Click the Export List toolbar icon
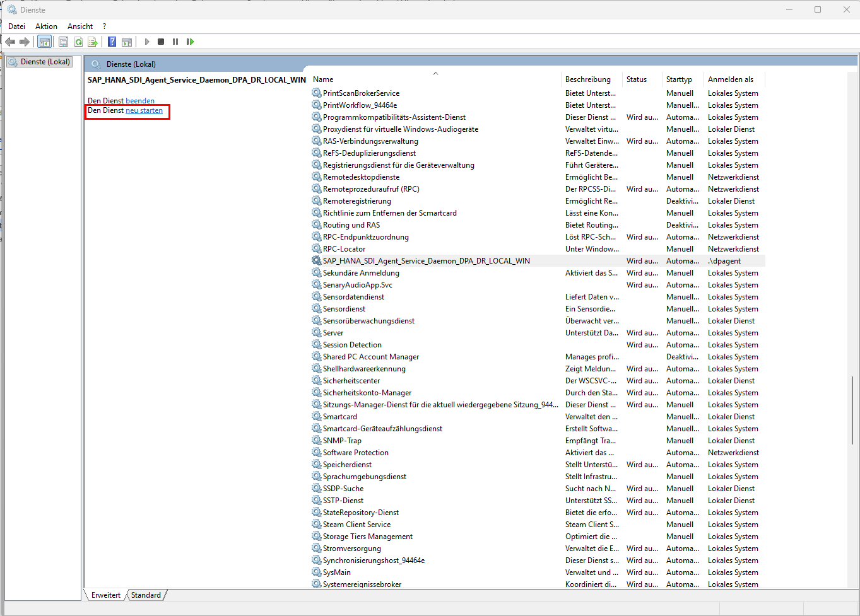The height and width of the screenshot is (616, 860). (93, 42)
